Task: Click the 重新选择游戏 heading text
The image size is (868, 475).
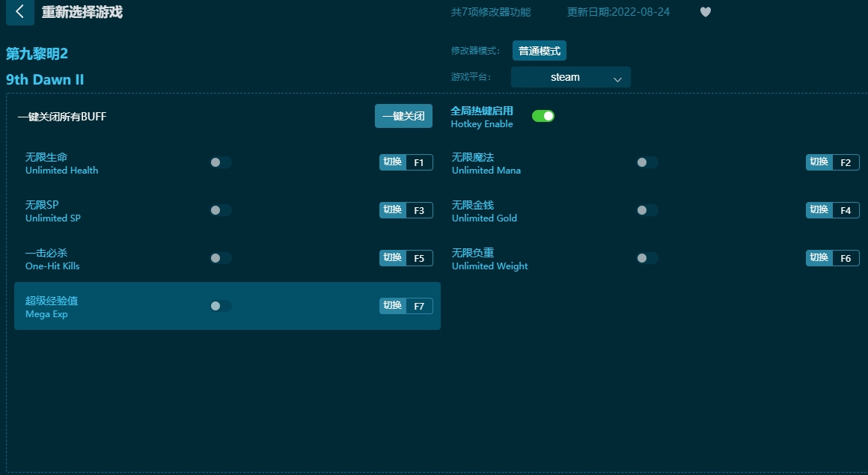Action: 82,12
